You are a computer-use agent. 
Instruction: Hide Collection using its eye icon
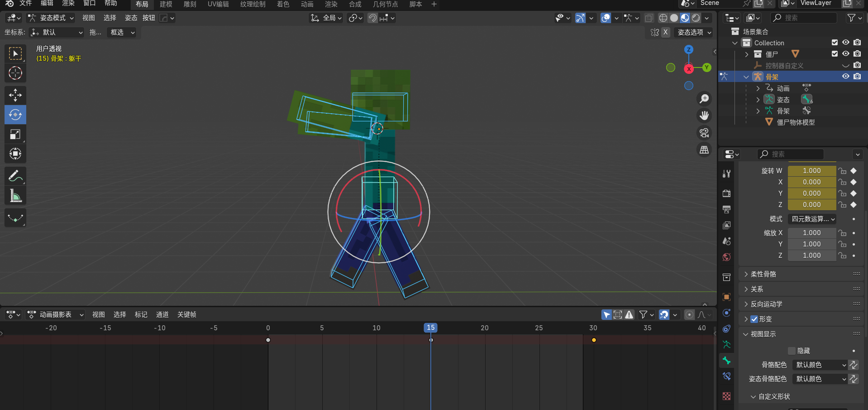tap(845, 43)
